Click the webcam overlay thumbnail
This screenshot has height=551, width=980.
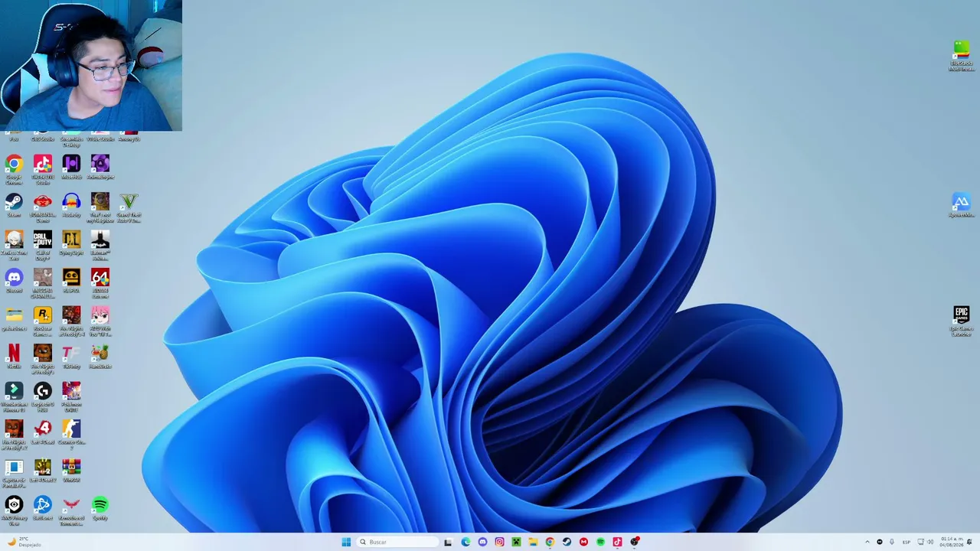pos(91,66)
